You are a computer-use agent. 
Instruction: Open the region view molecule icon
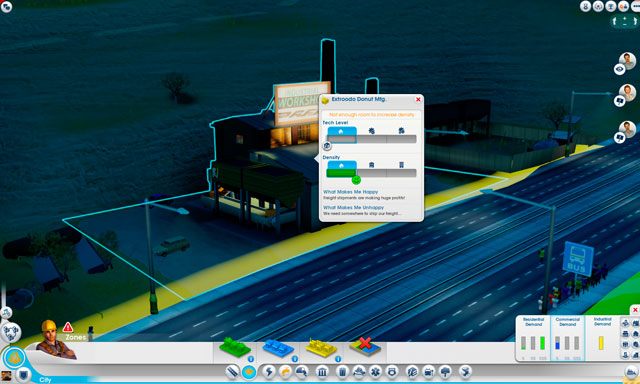coord(11,332)
